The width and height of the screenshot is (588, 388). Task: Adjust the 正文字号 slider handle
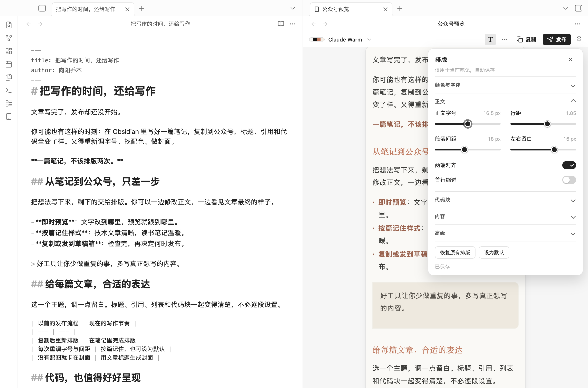[x=467, y=124]
